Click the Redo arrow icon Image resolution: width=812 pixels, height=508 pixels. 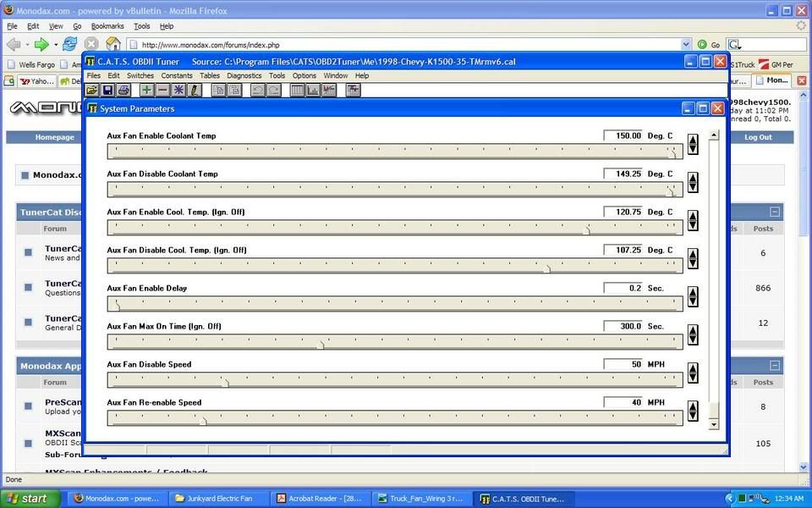[x=273, y=91]
